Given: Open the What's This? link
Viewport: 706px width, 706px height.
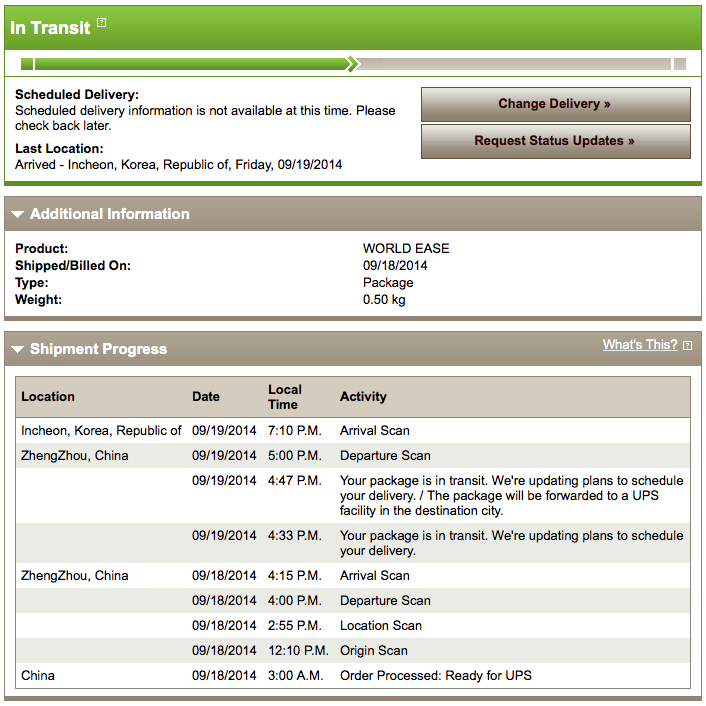Looking at the screenshot, I should (640, 344).
